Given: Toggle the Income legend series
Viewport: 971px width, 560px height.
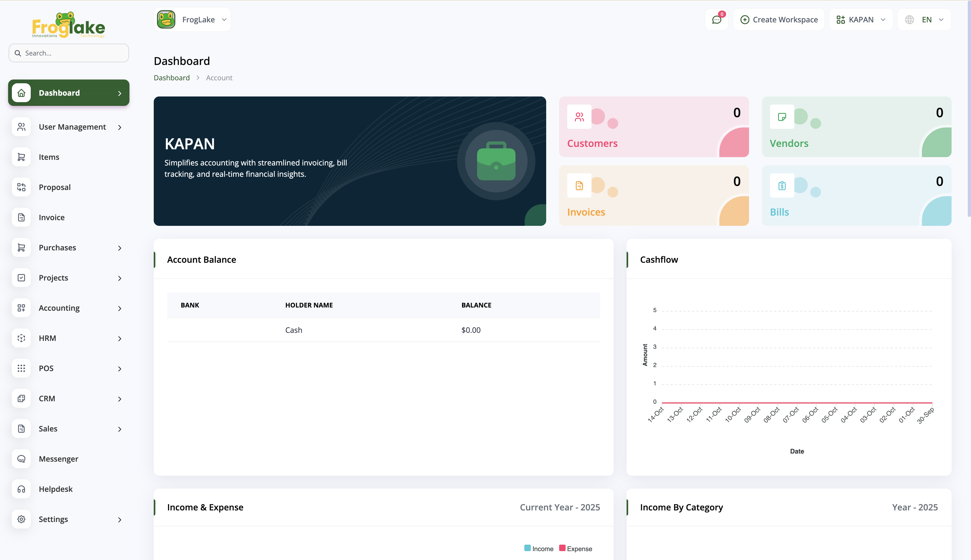Looking at the screenshot, I should [539, 548].
